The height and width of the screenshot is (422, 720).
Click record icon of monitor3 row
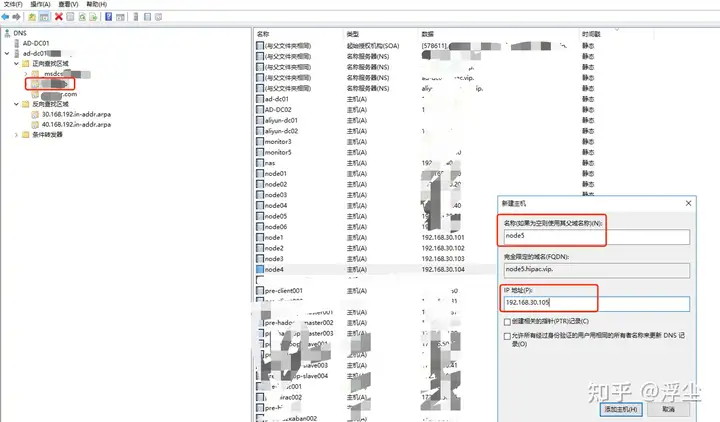pyautogui.click(x=260, y=141)
